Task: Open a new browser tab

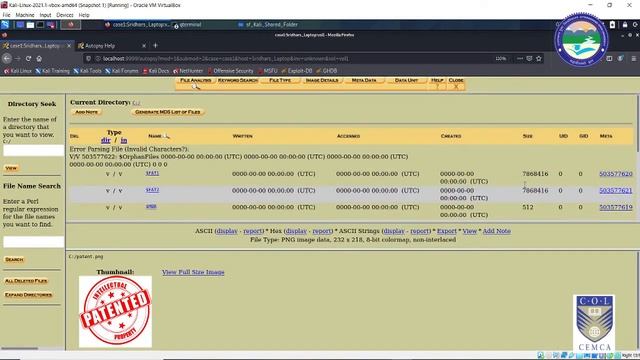Action: 155,45
